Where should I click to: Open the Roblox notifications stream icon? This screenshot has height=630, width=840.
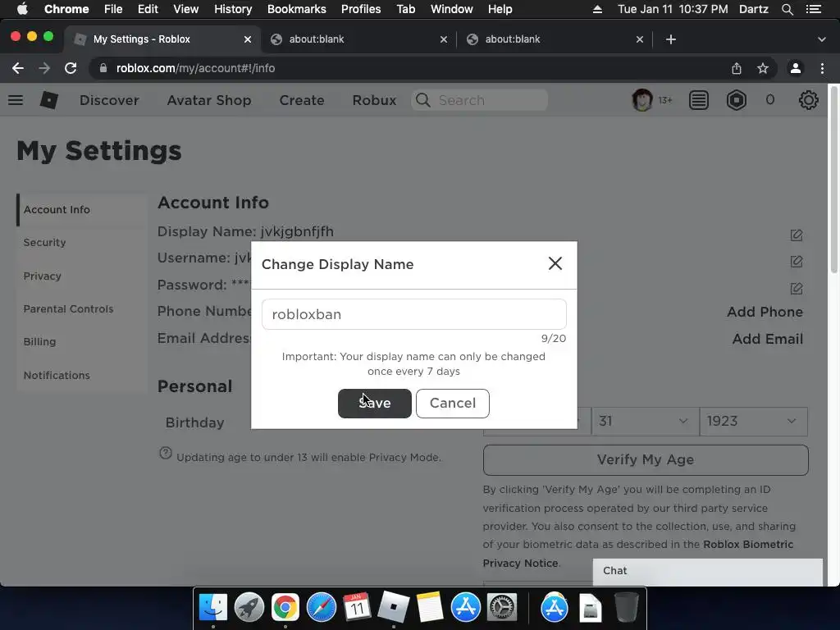coord(699,100)
